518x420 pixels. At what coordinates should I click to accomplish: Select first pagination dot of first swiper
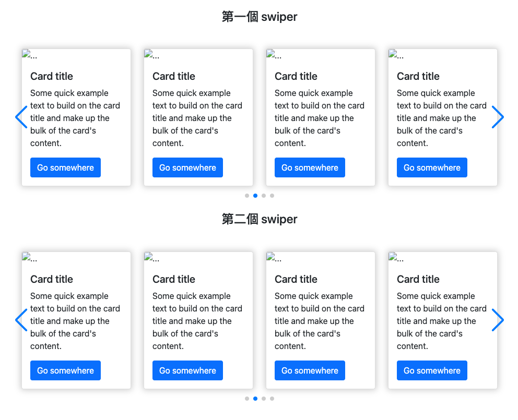[247, 196]
